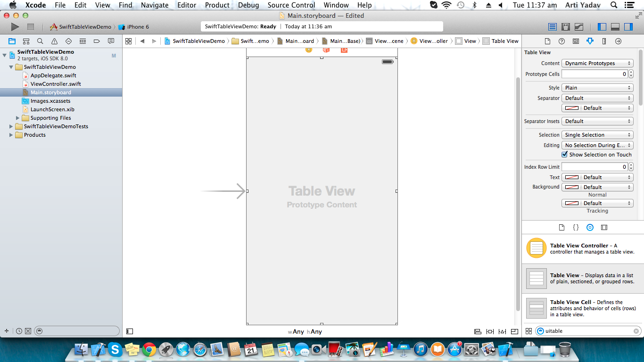Open the File inspector
644x362 pixels.
pos(547,41)
